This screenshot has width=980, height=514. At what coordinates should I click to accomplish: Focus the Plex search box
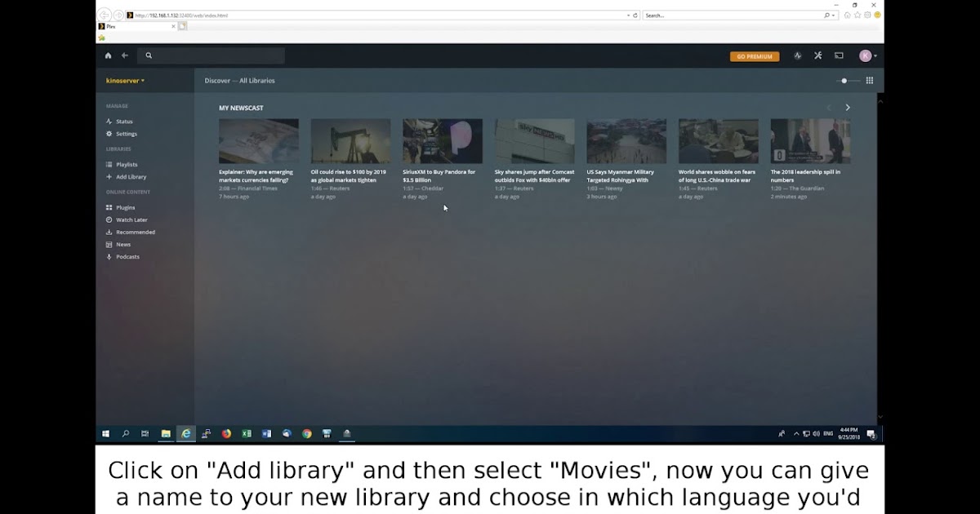(x=211, y=55)
